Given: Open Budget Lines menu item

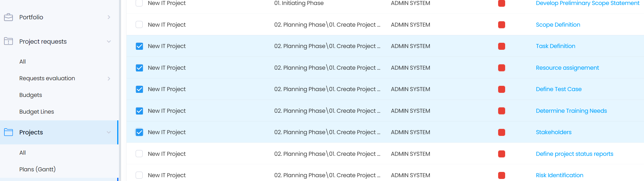Looking at the screenshot, I should point(37,112).
